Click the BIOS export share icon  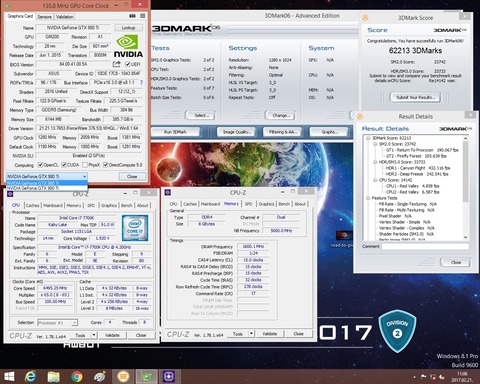point(116,64)
